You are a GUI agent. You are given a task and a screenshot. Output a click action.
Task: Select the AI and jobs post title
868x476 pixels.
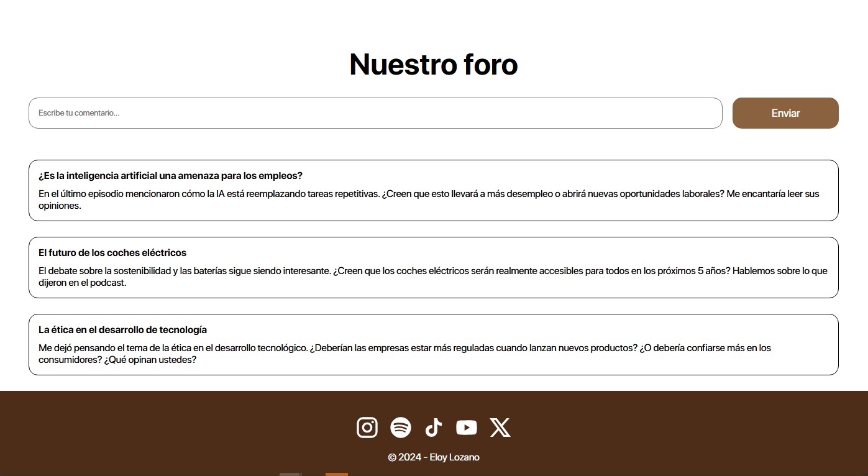pos(170,176)
